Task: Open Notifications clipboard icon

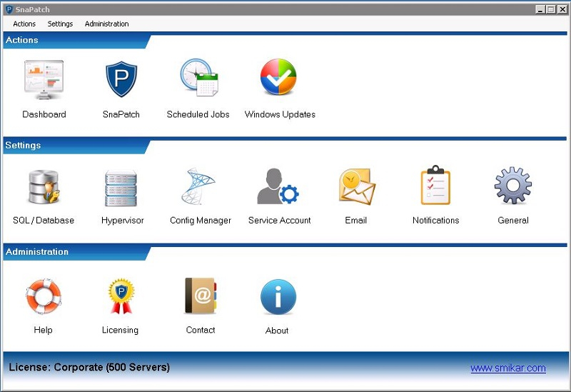Action: click(435, 185)
